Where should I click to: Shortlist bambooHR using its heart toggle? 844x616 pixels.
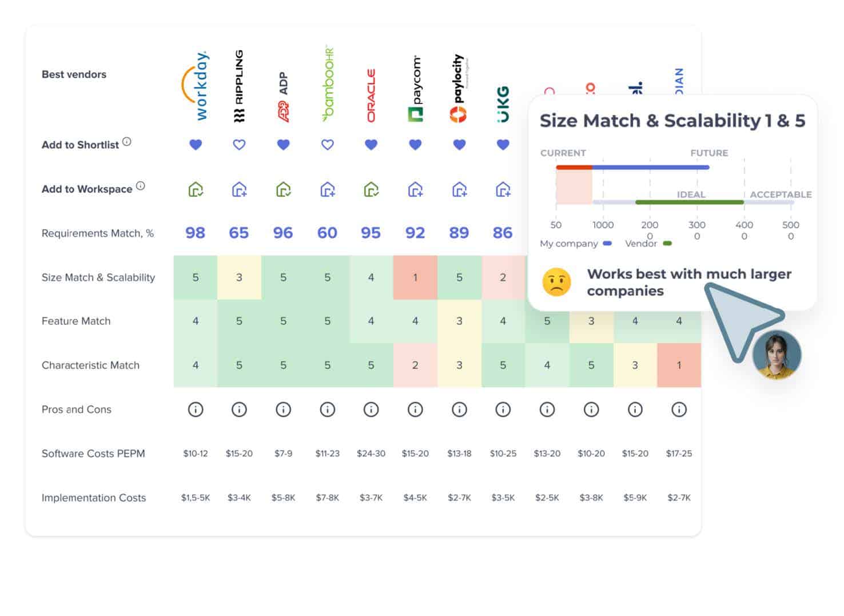tap(327, 145)
